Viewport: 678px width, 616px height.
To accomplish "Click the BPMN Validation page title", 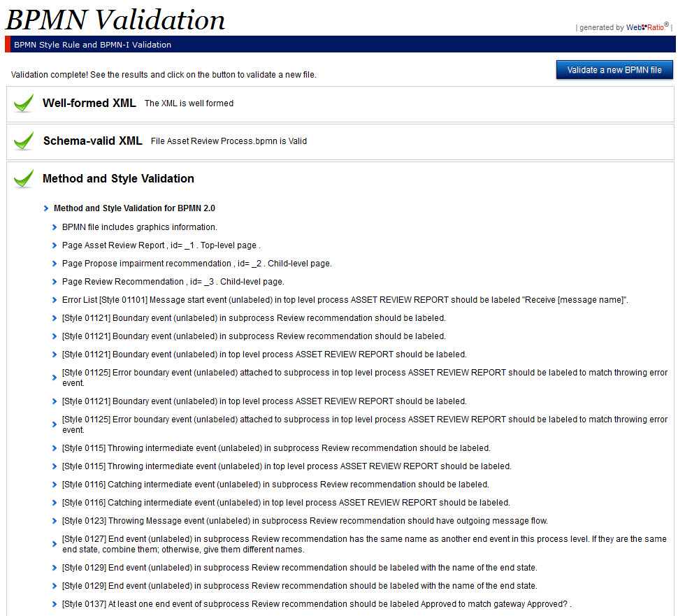I will point(115,20).
